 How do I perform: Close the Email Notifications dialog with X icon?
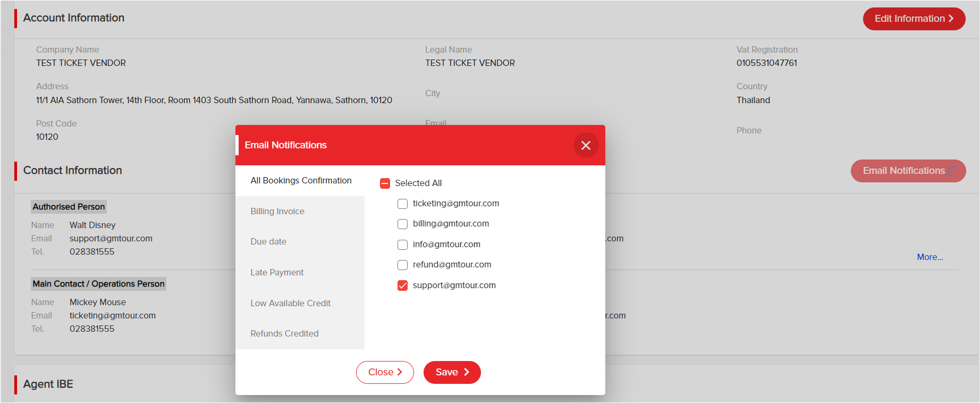point(586,145)
